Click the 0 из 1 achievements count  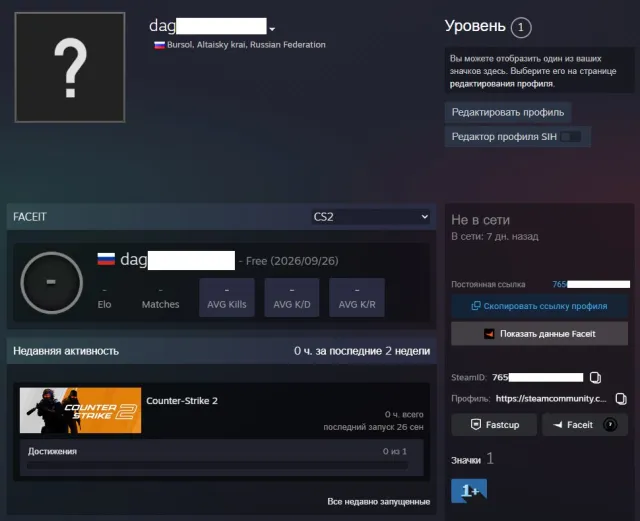point(395,452)
